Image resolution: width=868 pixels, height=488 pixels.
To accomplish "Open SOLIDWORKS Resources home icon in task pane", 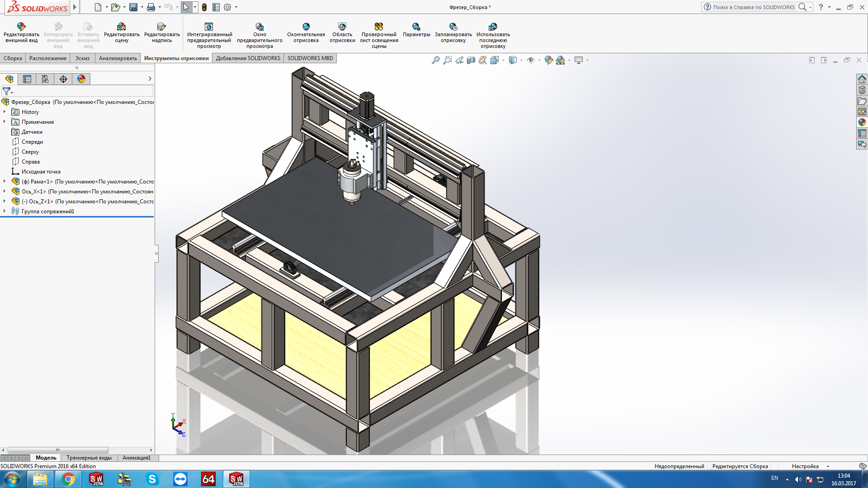I will pos(862,80).
